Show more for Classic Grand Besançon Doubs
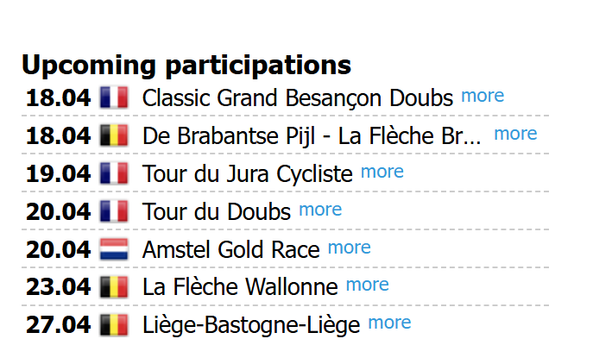Image resolution: width=612 pixels, height=364 pixels. [x=483, y=96]
